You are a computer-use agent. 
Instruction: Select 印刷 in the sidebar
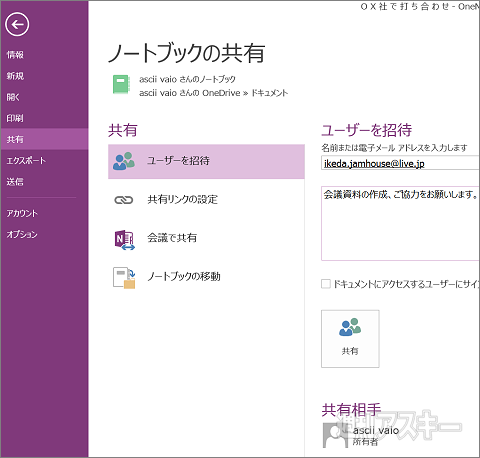[x=15, y=118]
